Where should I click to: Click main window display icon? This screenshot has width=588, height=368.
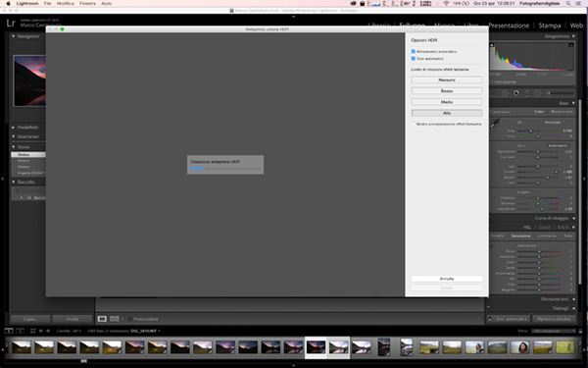(x=9, y=331)
